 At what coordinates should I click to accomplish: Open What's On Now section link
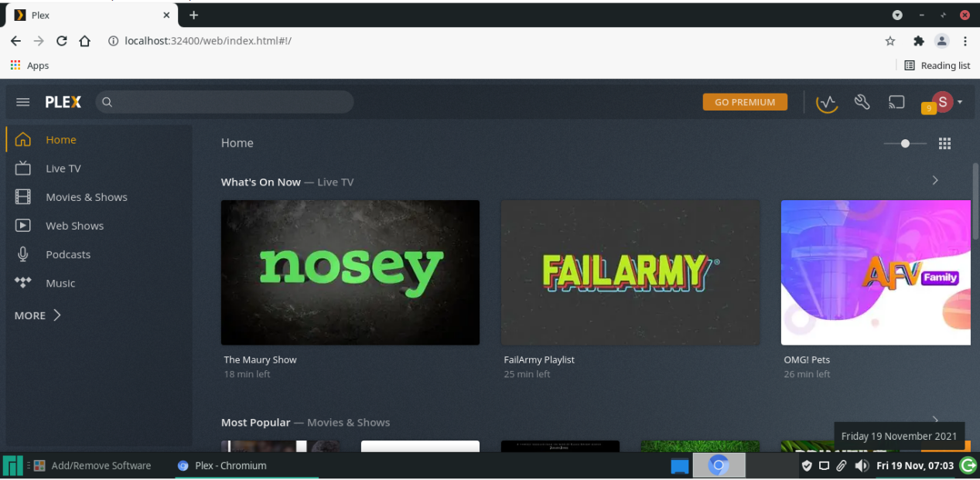[261, 182]
